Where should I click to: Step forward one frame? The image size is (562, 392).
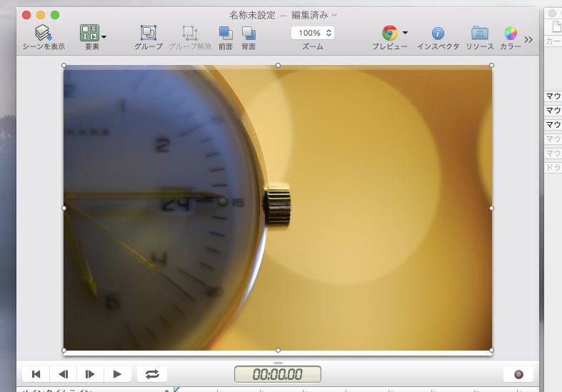[x=90, y=374]
